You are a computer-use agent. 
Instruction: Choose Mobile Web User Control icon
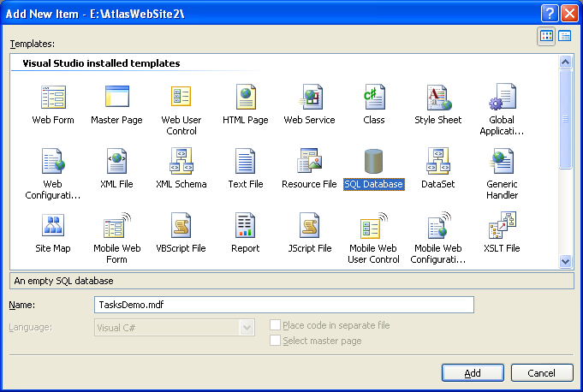click(373, 225)
